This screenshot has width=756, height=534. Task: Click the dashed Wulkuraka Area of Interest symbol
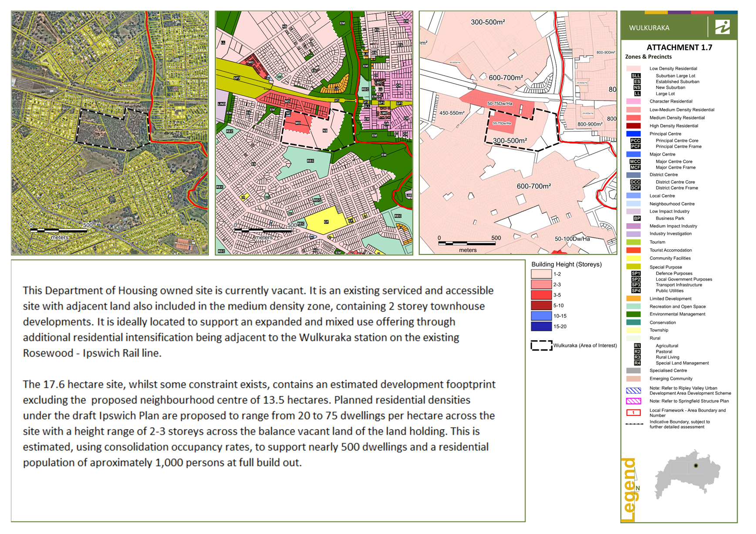541,346
